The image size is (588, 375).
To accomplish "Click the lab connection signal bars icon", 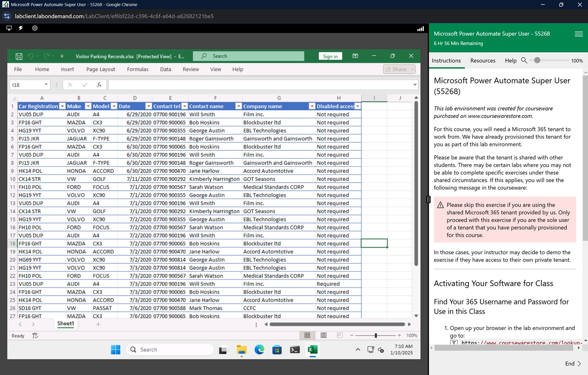I will 420,29.
